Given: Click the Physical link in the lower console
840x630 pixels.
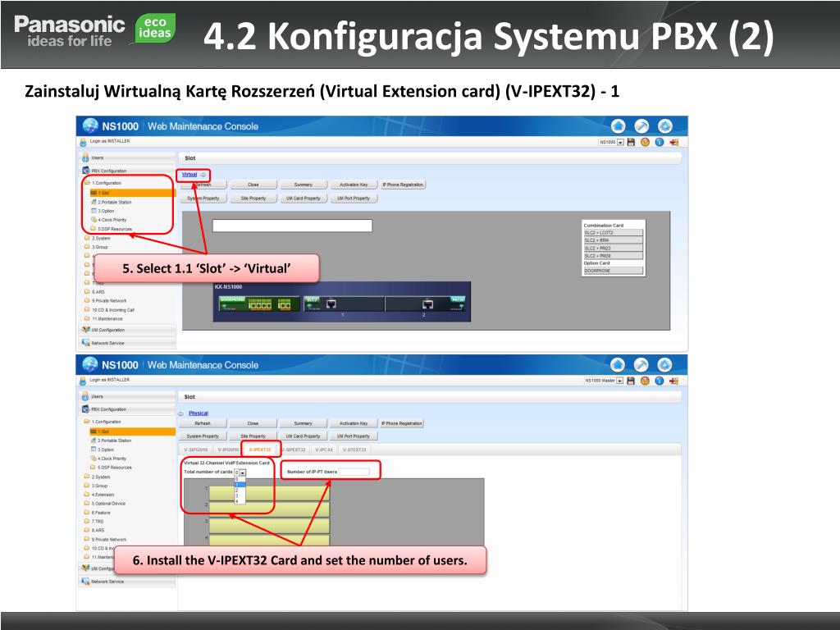Looking at the screenshot, I should [199, 413].
